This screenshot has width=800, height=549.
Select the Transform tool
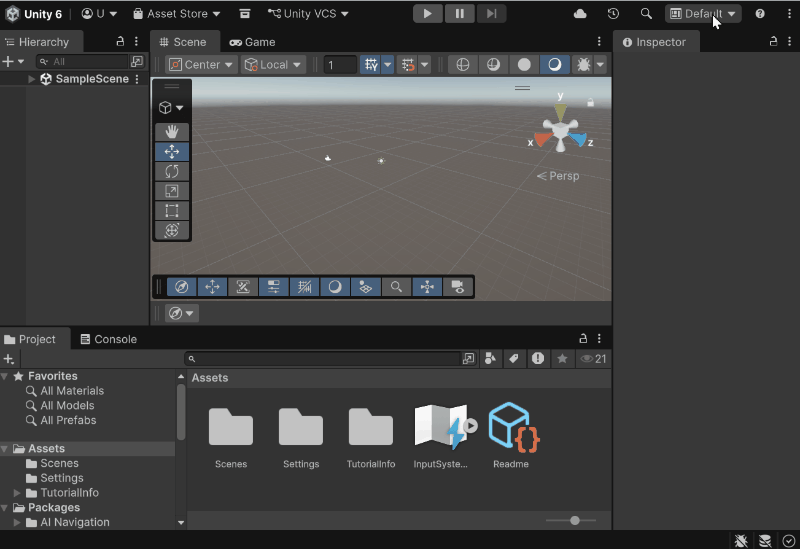[x=172, y=230]
